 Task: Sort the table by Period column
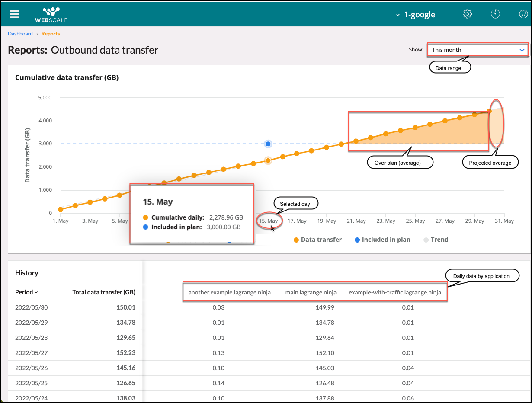tap(26, 292)
